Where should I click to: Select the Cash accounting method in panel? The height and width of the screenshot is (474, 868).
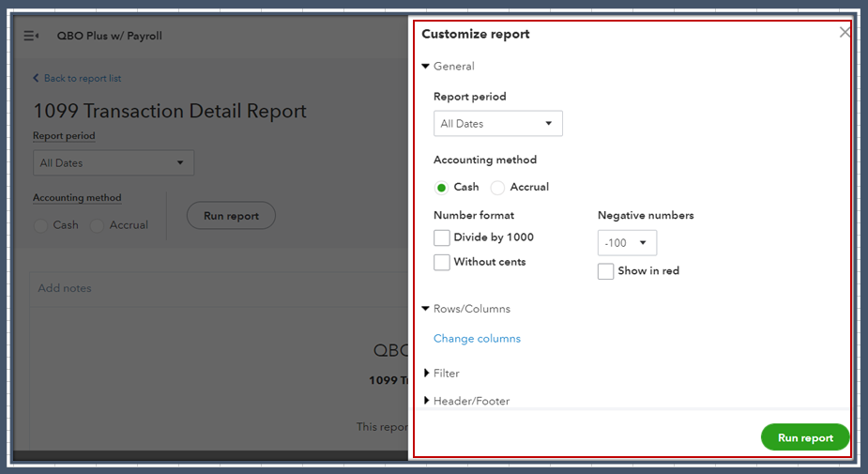click(442, 188)
